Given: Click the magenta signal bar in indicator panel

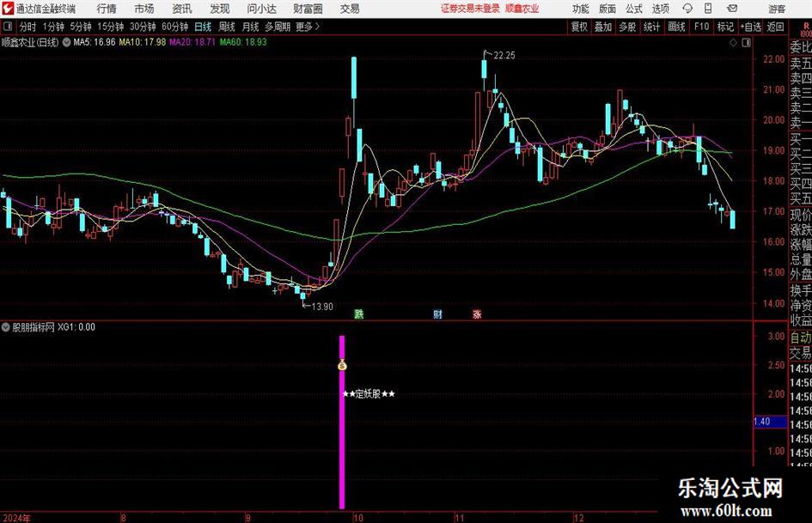Looking at the screenshot, I should click(x=342, y=422).
